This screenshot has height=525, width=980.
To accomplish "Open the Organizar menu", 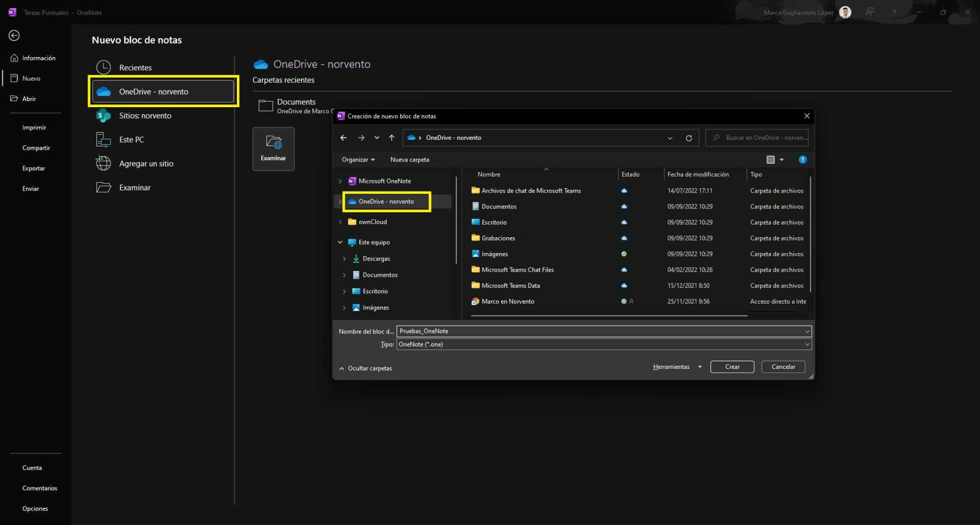I will pyautogui.click(x=358, y=159).
